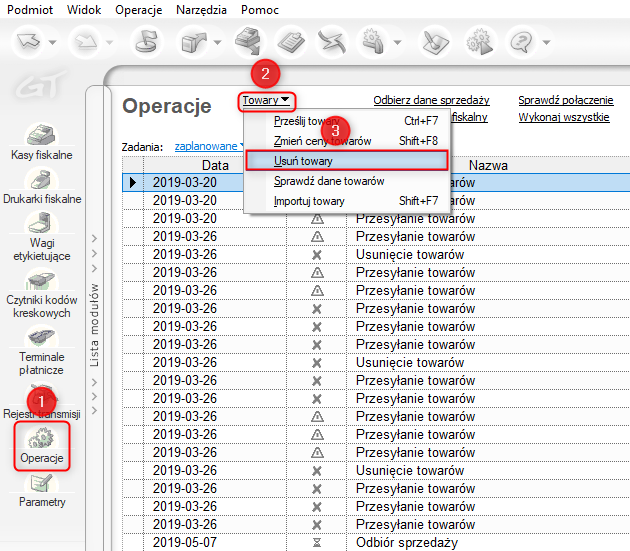
Task: Select the Operacje module icon
Action: (x=42, y=440)
